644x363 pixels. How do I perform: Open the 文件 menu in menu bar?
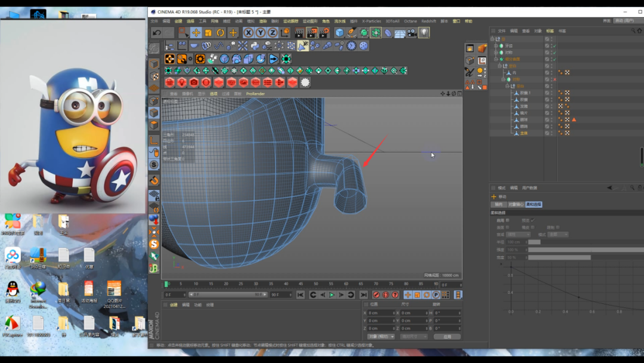[x=154, y=21]
